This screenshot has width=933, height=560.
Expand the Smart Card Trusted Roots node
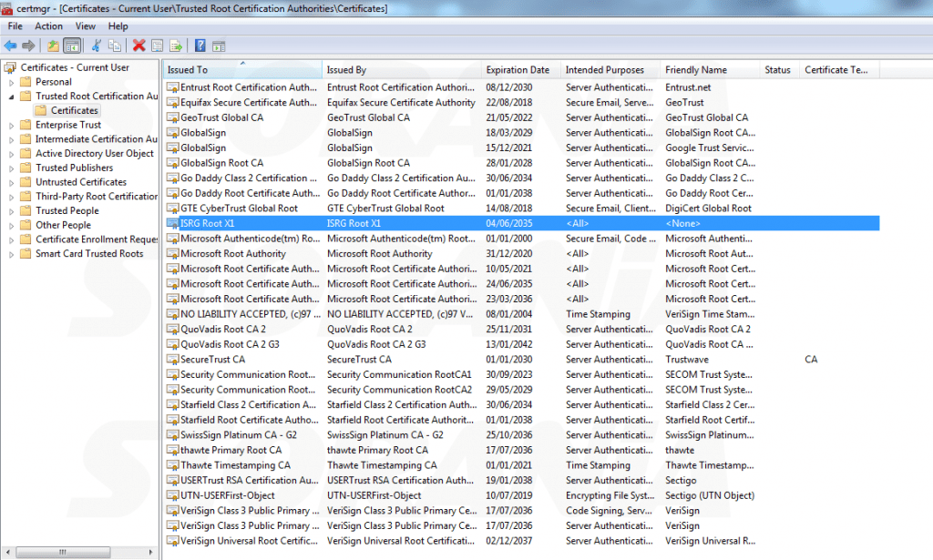pos(11,254)
